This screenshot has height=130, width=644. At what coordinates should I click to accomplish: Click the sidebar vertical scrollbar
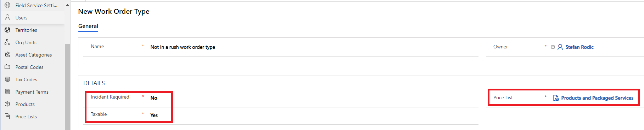(67, 87)
